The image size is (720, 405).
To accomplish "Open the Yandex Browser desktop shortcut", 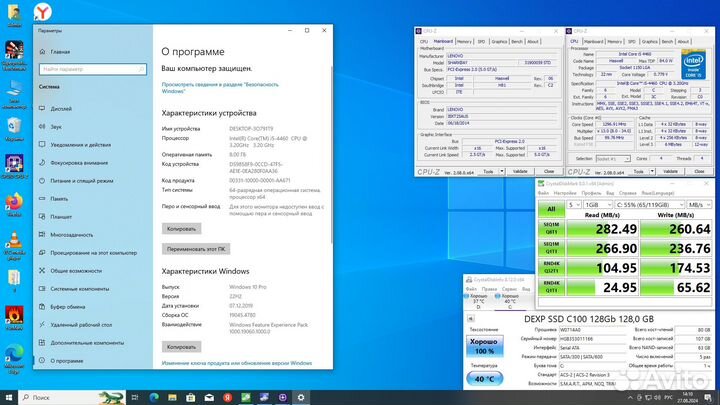I will click(42, 12).
